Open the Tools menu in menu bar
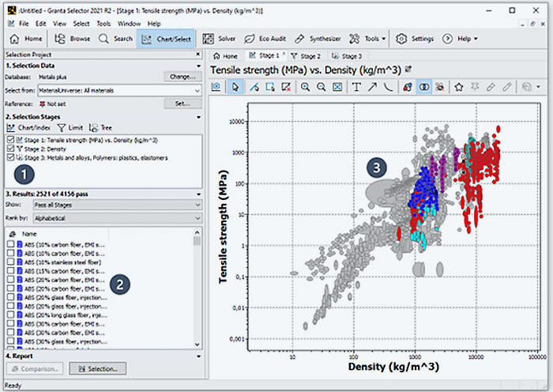 pos(103,24)
